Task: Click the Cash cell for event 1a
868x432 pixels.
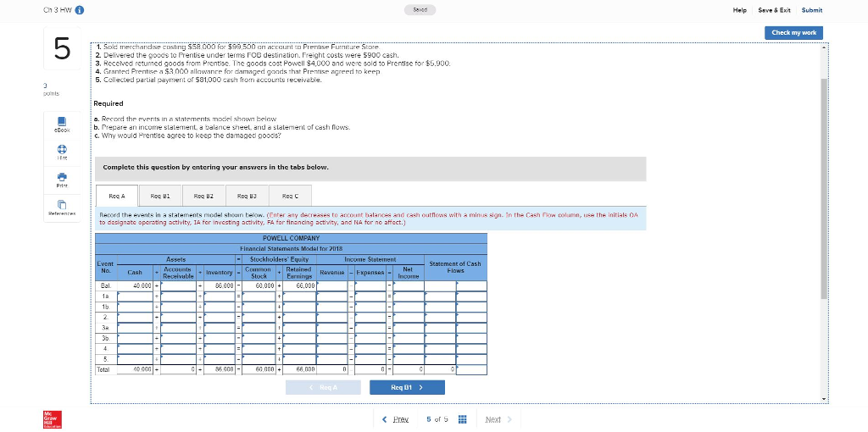Action: click(x=135, y=297)
